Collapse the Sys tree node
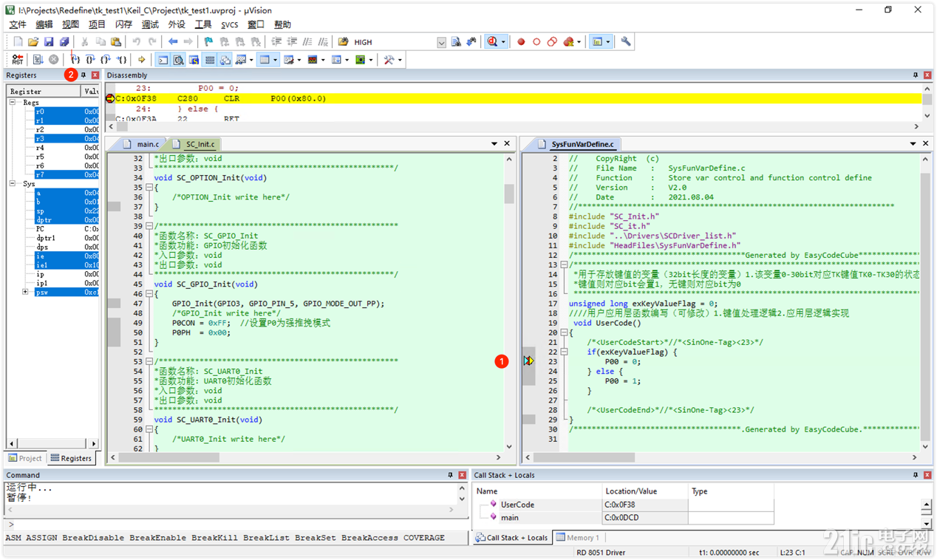 tap(13, 183)
